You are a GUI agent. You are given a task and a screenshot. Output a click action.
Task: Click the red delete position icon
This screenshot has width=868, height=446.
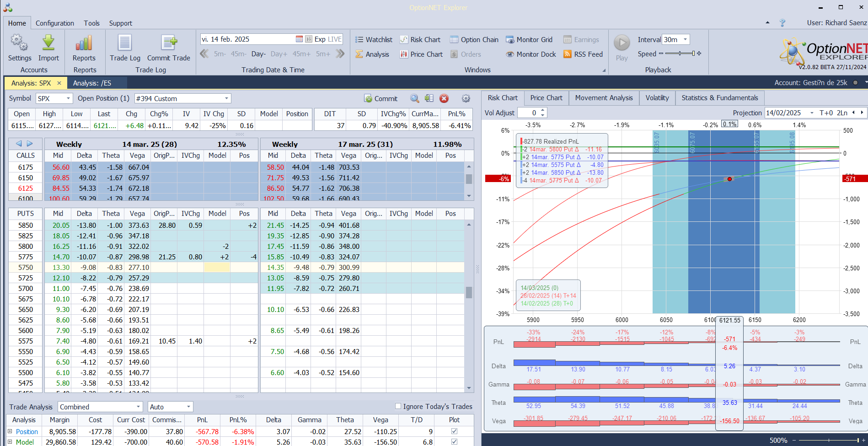click(444, 98)
